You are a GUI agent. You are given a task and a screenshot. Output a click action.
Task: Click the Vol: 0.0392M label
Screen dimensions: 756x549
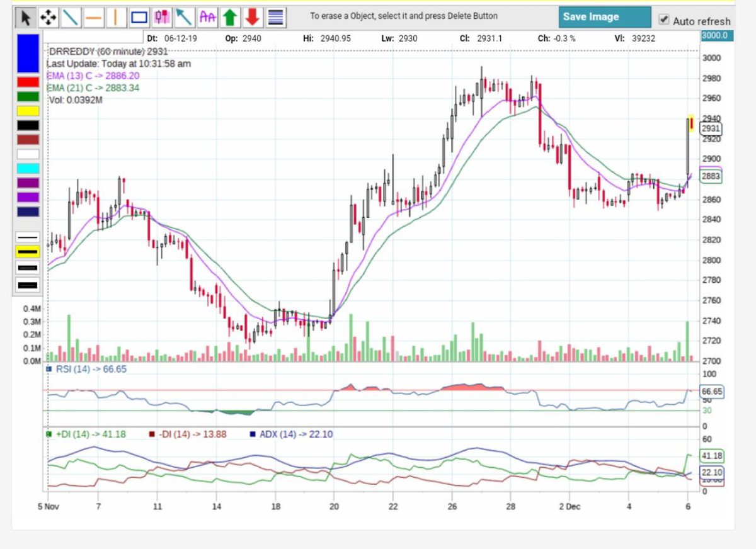[x=76, y=99]
